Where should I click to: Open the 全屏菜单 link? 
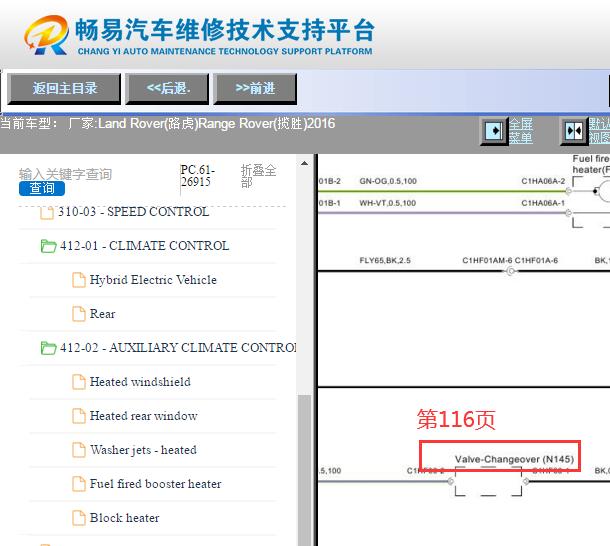tap(521, 131)
